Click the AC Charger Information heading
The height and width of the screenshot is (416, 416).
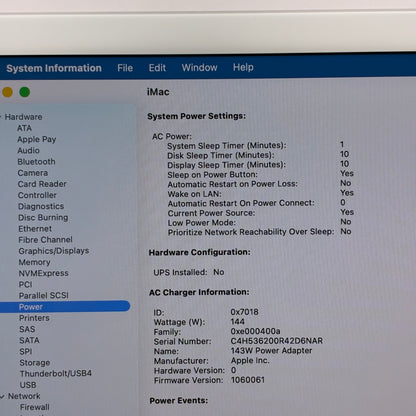(199, 292)
